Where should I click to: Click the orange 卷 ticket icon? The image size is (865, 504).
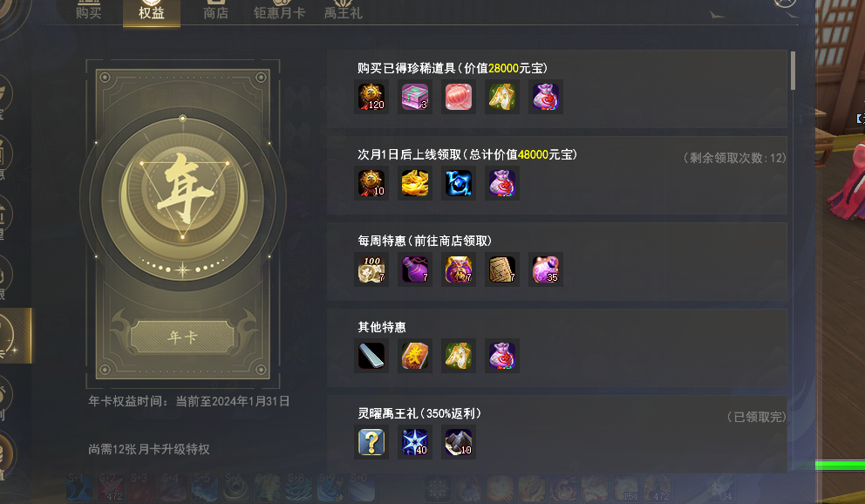point(415,356)
